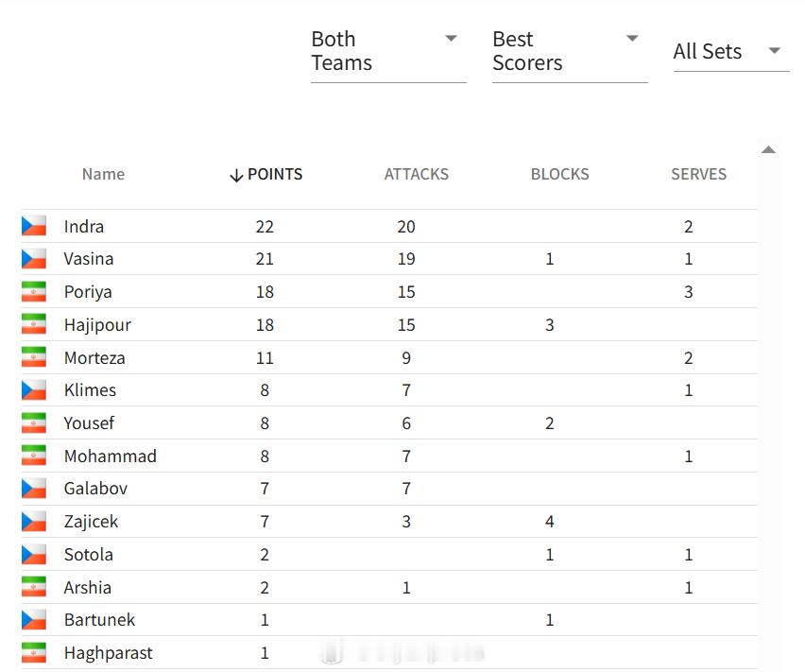Viewport: 805px width, 672px height.
Task: Sort the table by ATTACKS column
Action: 417,174
